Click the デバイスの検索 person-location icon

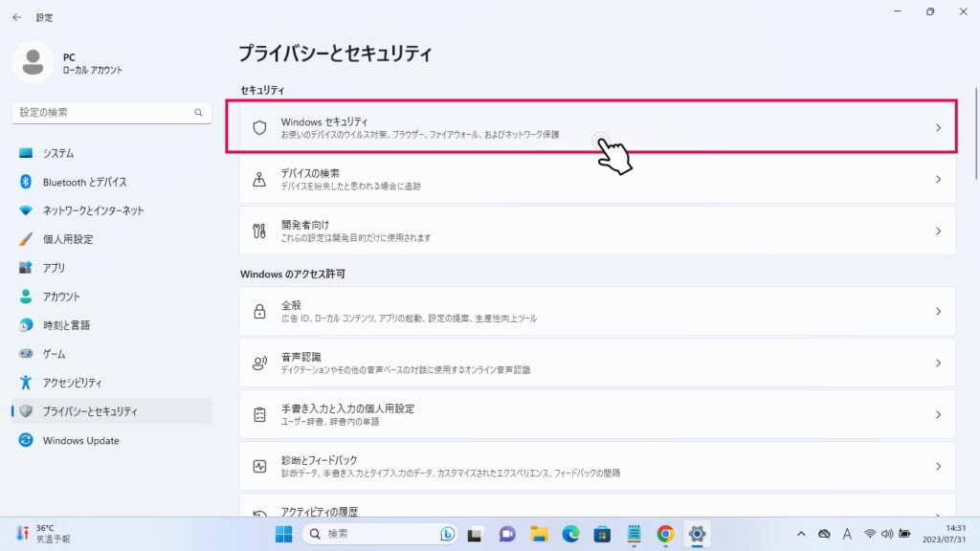pyautogui.click(x=259, y=180)
